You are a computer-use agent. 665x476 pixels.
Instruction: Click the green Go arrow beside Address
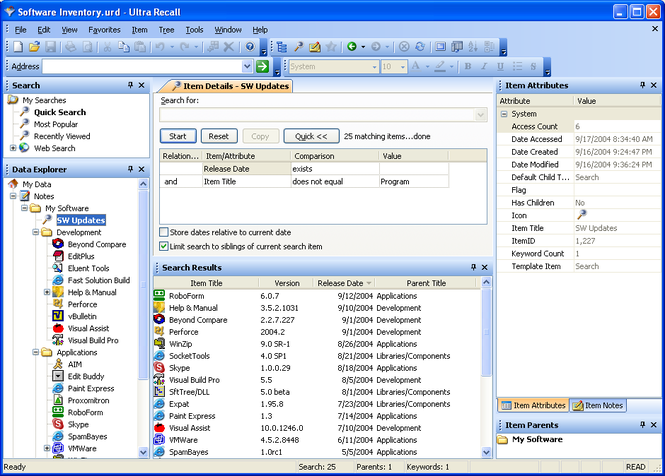coord(263,66)
